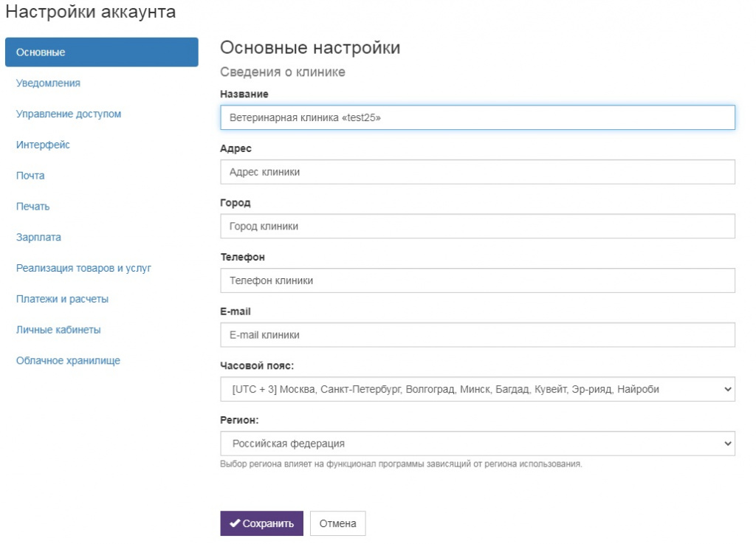Screen dimensions: 756x544
Task: Open the Зарплата section
Action: pos(38,237)
